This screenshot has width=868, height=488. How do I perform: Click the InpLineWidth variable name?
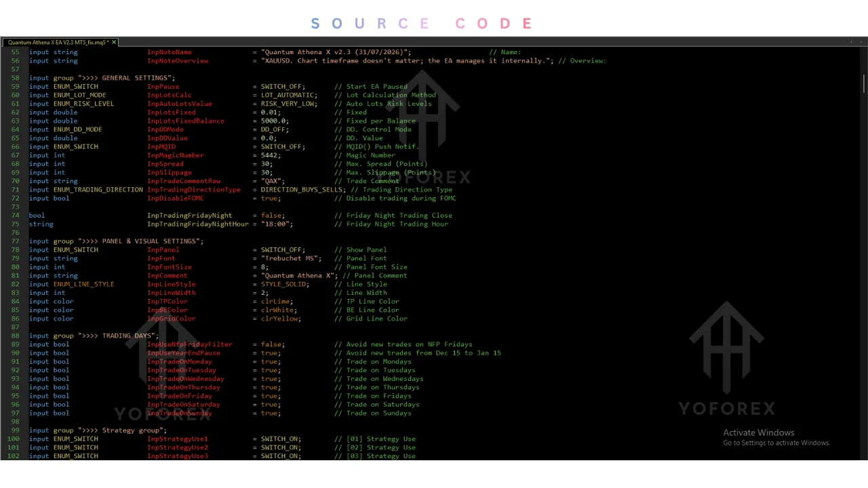[x=172, y=293]
